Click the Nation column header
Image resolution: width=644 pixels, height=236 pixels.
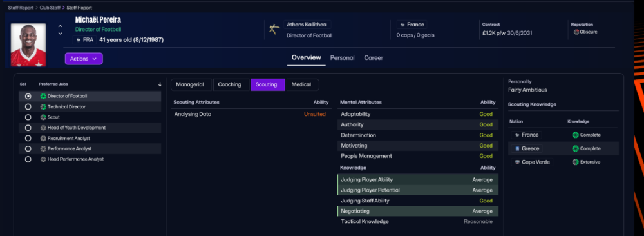(516, 122)
